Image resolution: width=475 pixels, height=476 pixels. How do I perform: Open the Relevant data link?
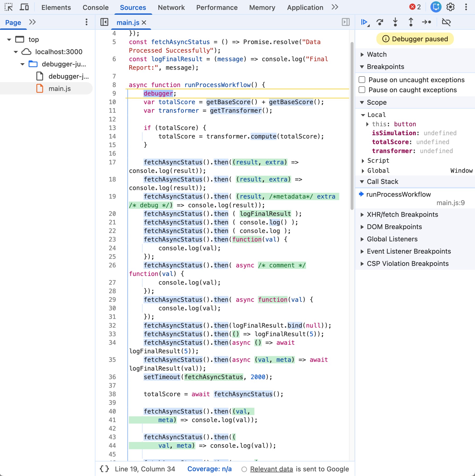(x=271, y=469)
